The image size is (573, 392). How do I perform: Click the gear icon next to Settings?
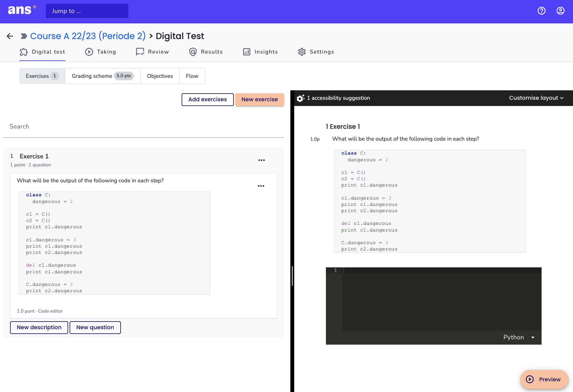(302, 52)
